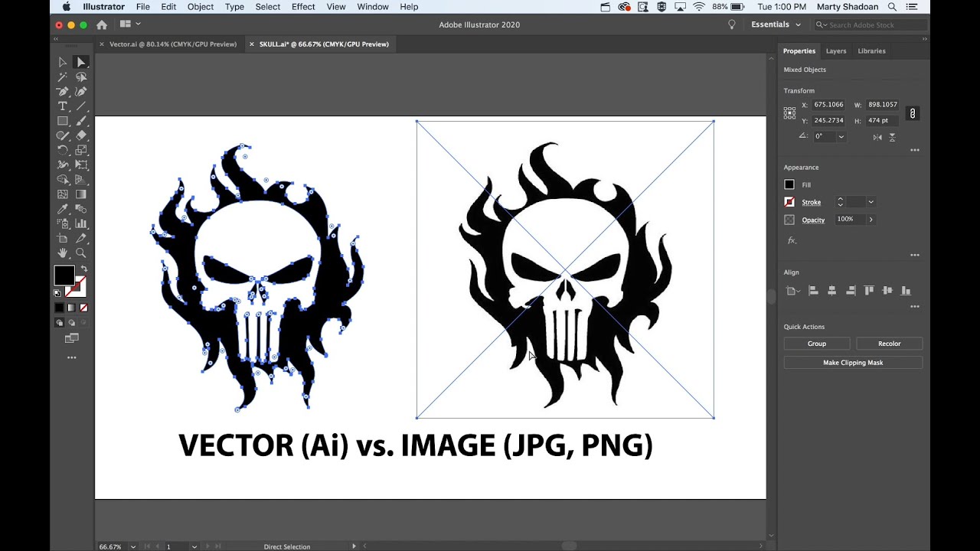The height and width of the screenshot is (551, 980).
Task: Set paint mode to None
Action: [x=83, y=308]
